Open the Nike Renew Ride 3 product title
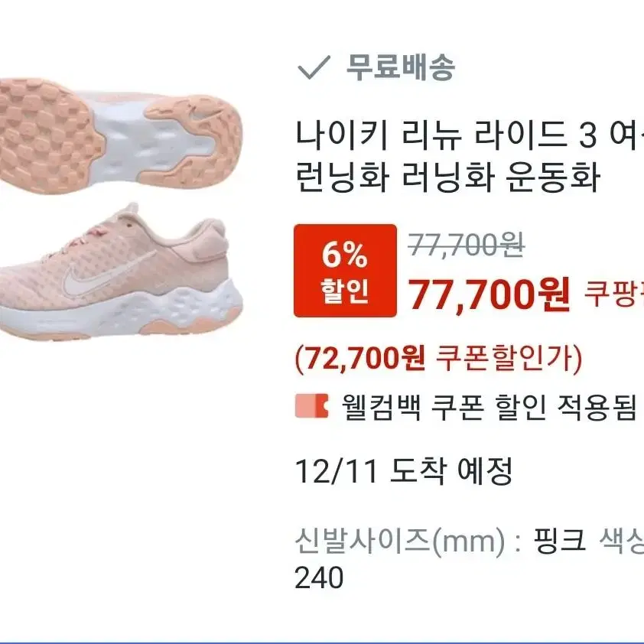 point(470,156)
